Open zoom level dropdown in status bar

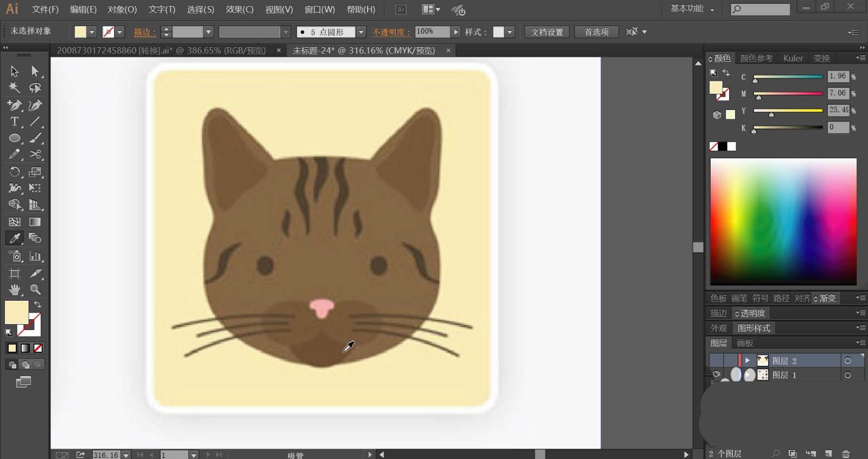click(x=126, y=455)
